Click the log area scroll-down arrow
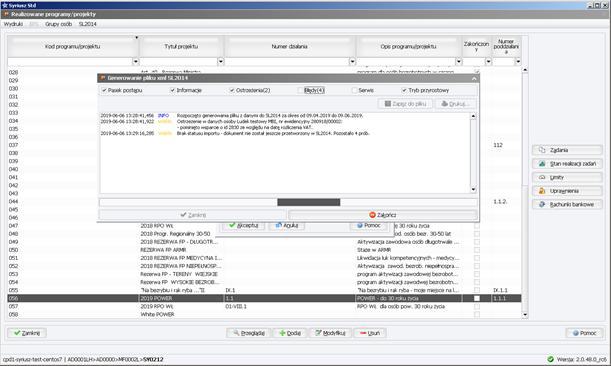 coord(473,189)
